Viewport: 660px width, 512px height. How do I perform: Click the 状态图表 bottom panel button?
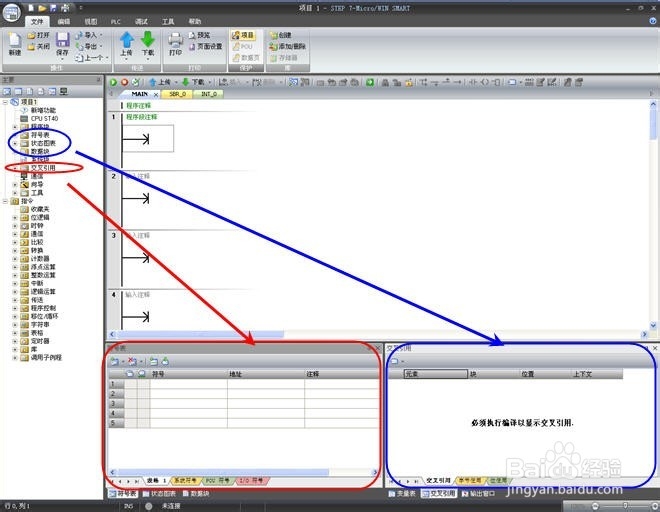point(159,493)
